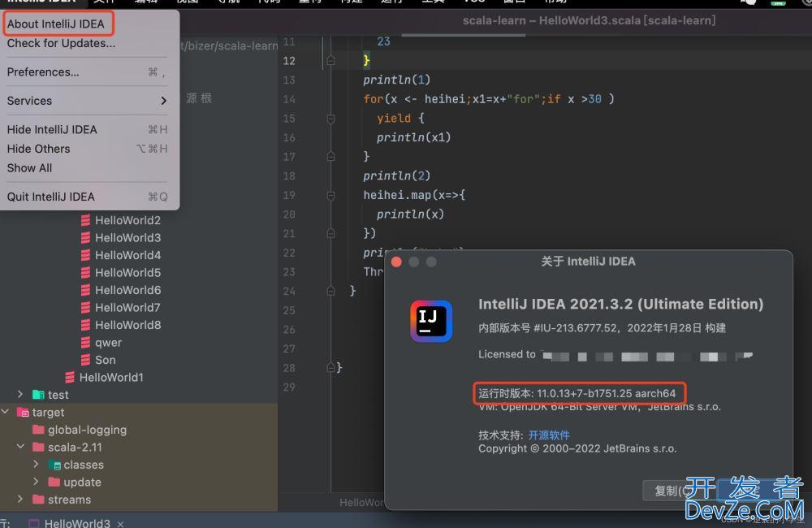The height and width of the screenshot is (528, 812).
Task: Click the HelloWorld5 Scala file icon
Action: (85, 273)
